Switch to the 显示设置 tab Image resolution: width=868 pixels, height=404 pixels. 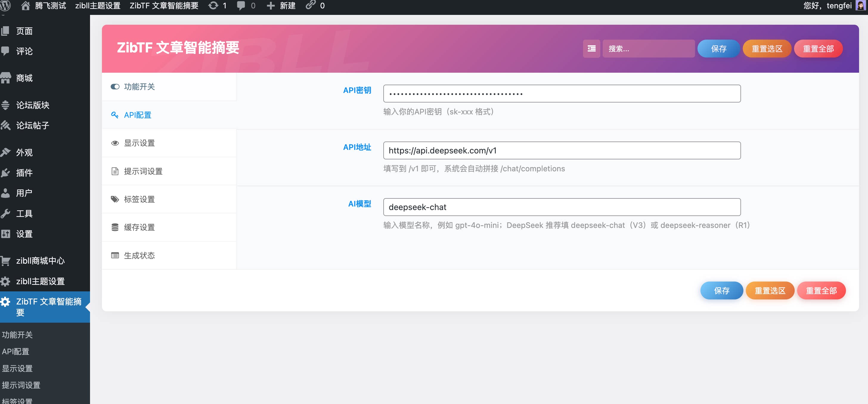(x=139, y=143)
